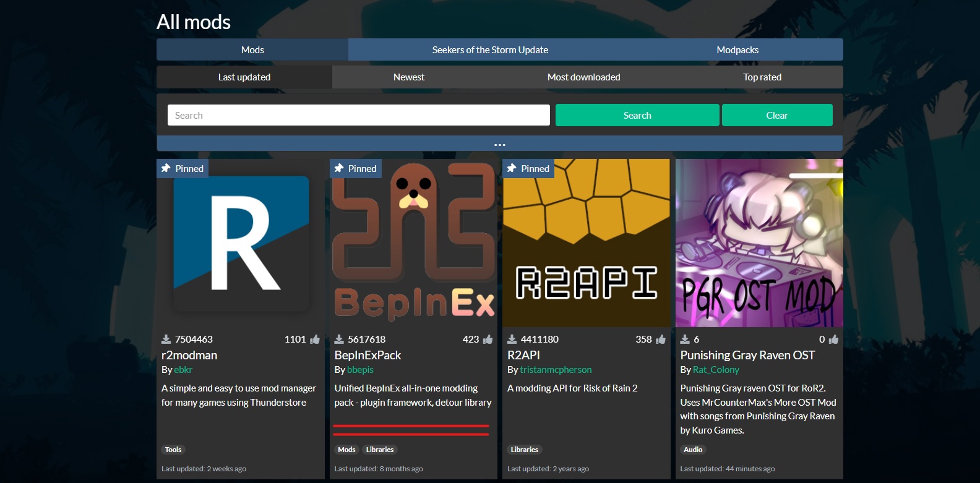Click the pin icon on R2API card

[x=512, y=168]
